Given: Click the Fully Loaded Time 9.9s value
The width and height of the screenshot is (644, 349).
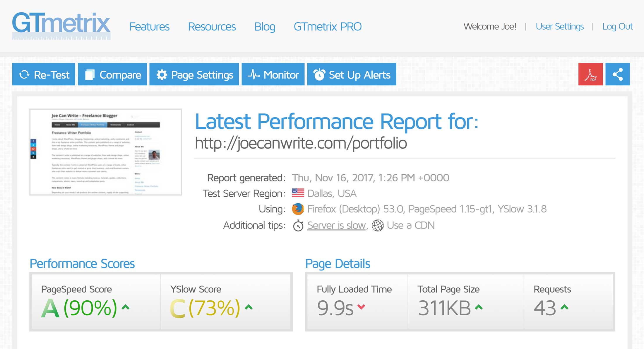Looking at the screenshot, I should point(335,308).
